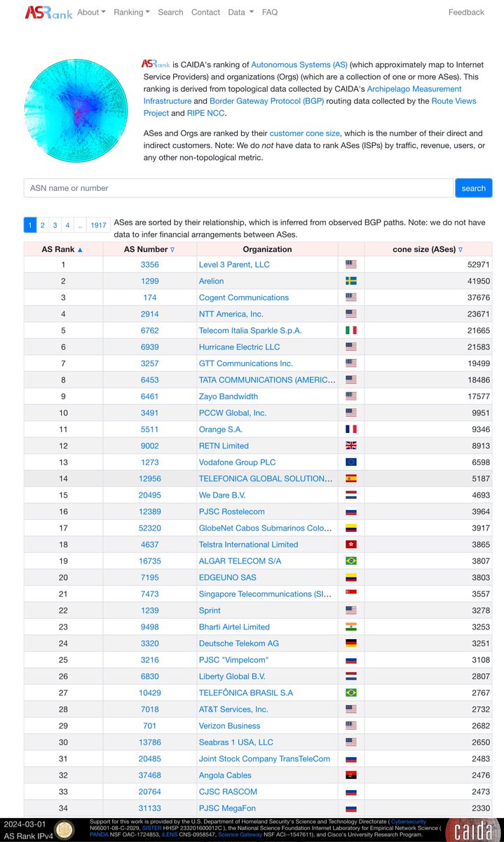Go to the Search nav item
504x842 pixels.
coord(170,12)
